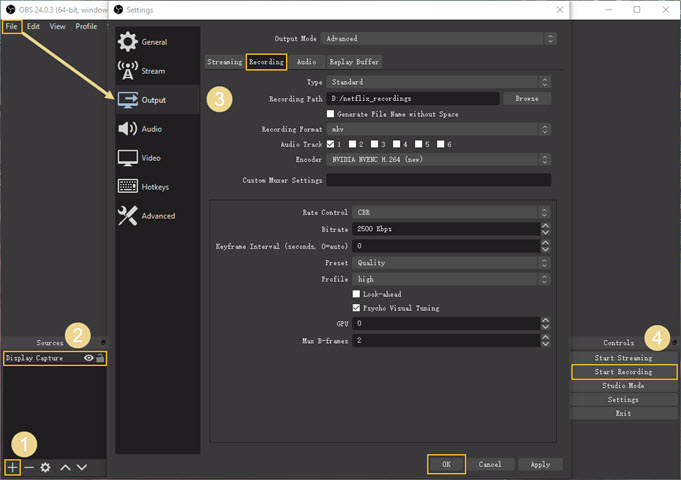Open Recording Format dropdown
The image size is (681, 480).
point(439,129)
